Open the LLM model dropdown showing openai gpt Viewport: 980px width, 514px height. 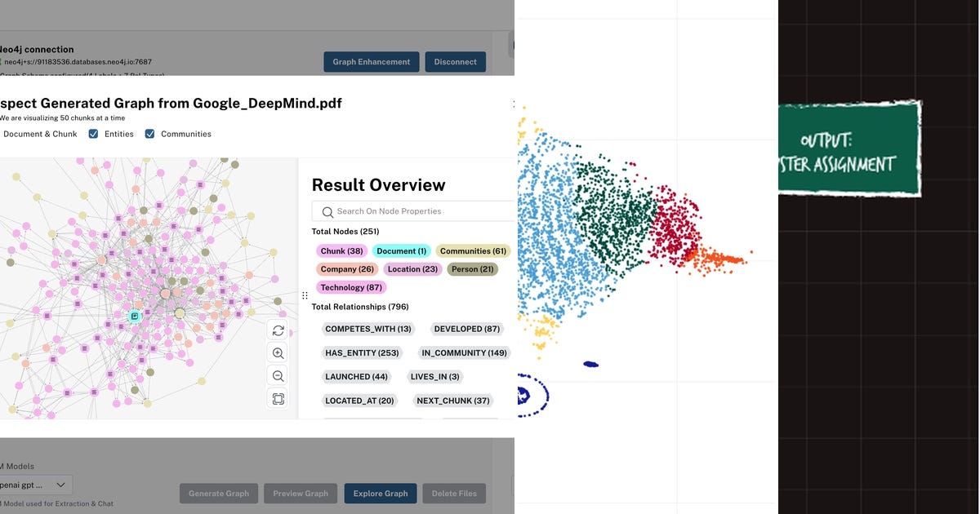click(37, 484)
